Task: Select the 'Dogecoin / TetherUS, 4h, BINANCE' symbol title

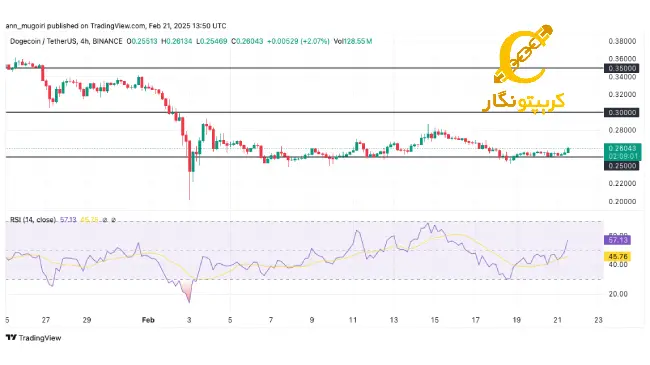Action: pos(66,41)
